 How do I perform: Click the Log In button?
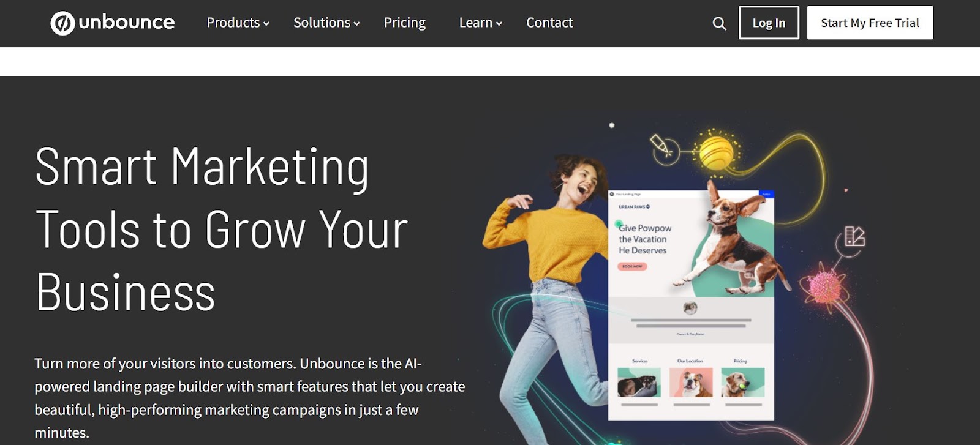[x=769, y=23]
